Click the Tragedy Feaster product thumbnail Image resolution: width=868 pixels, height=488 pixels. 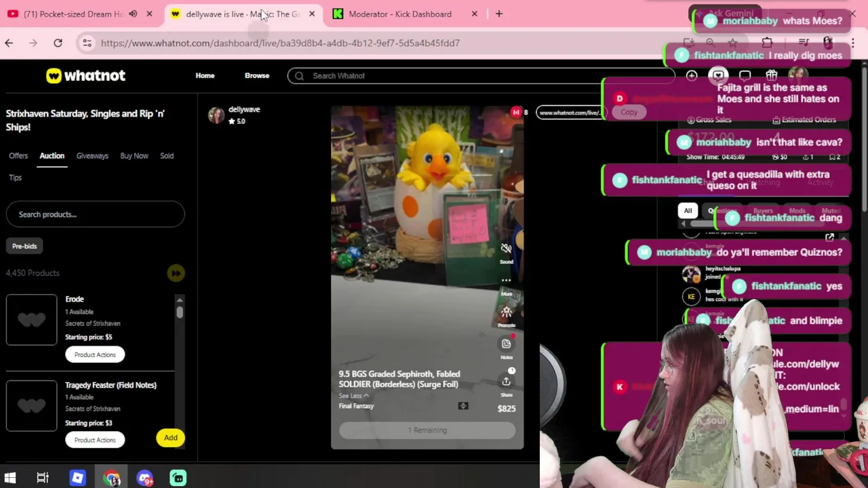click(x=32, y=406)
